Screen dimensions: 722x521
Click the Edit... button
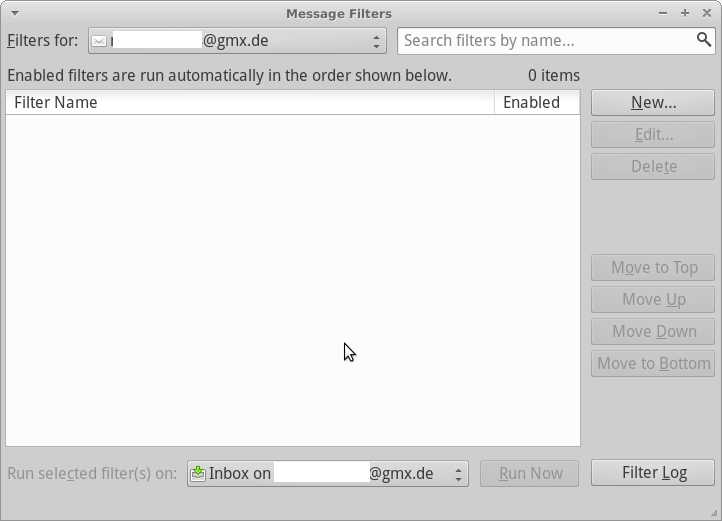[x=653, y=135]
